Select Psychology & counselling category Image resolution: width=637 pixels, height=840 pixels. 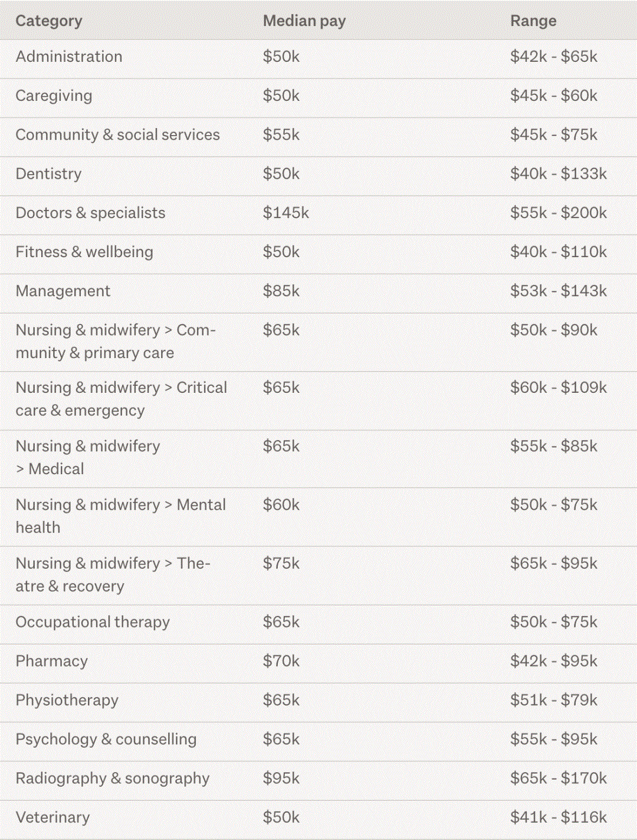click(x=106, y=739)
